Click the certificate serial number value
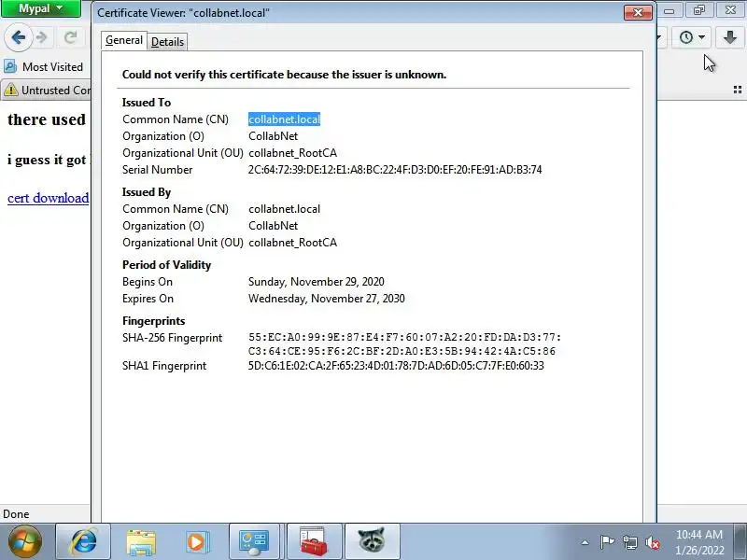 pos(395,170)
